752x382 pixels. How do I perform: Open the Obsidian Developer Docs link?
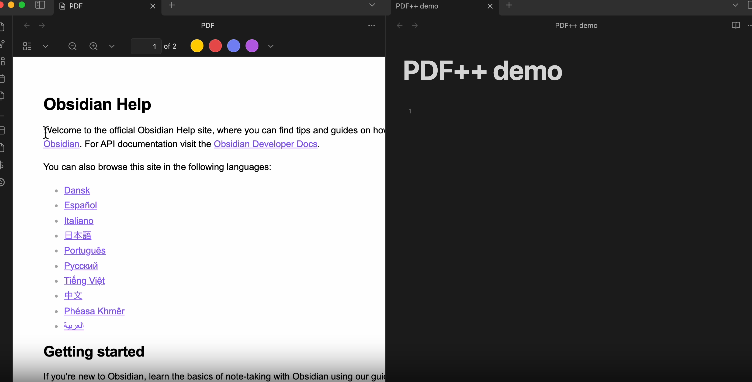pos(265,144)
